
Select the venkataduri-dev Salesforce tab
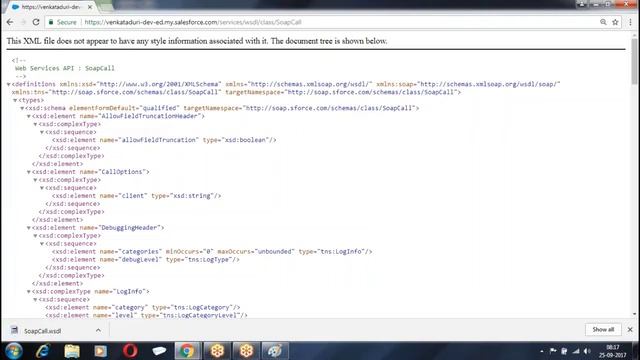click(x=51, y=7)
